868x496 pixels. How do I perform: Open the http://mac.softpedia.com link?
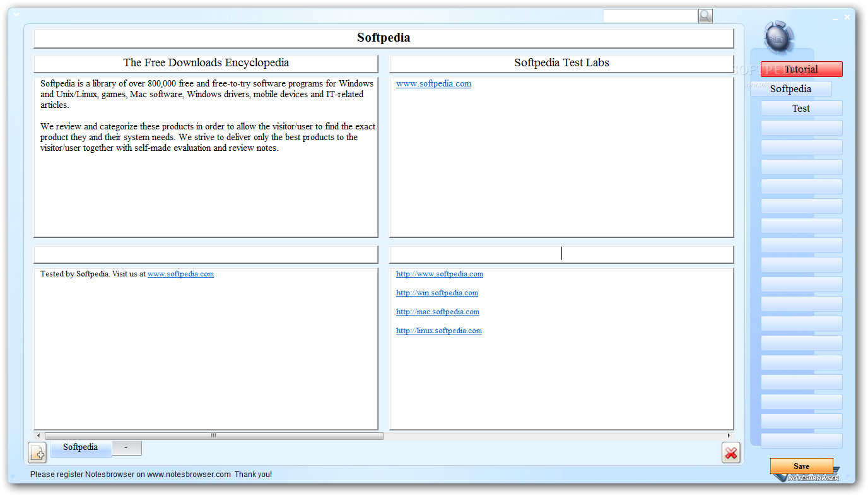(438, 312)
